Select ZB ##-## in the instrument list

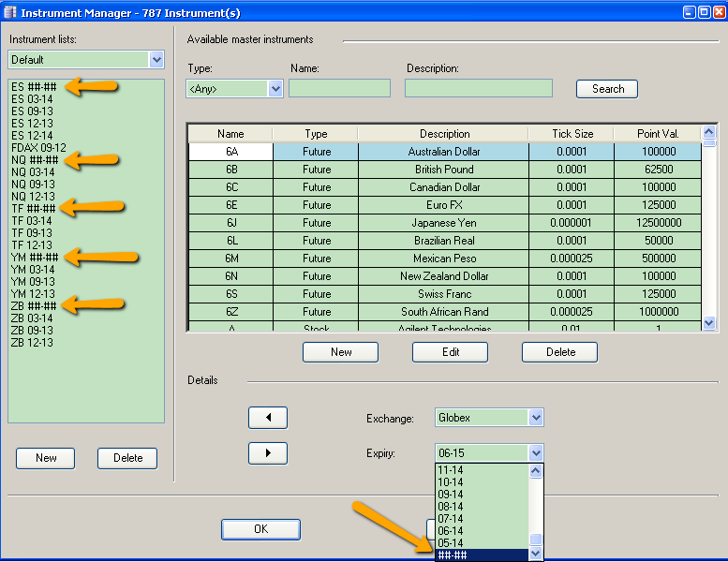click(x=34, y=306)
